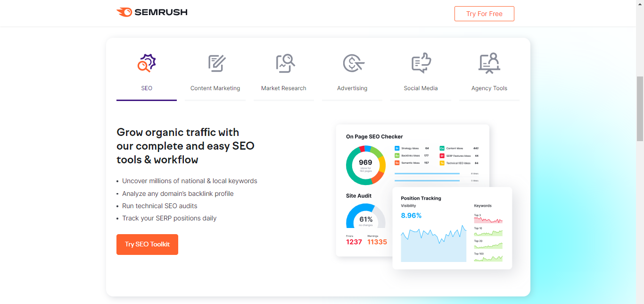Image resolution: width=644 pixels, height=304 pixels.
Task: Click the Advertising dollar target icon
Action: pyautogui.click(x=353, y=63)
